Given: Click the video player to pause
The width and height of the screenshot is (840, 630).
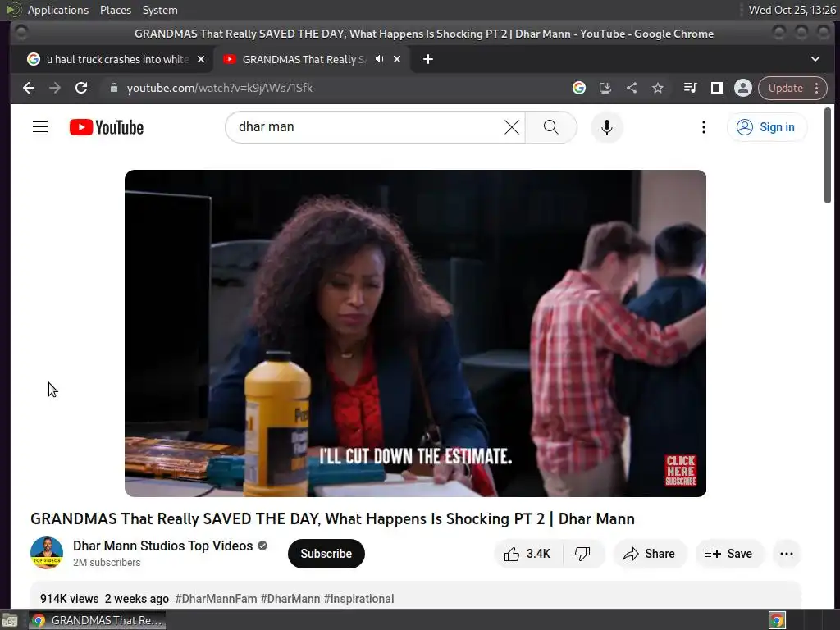Looking at the screenshot, I should (415, 333).
